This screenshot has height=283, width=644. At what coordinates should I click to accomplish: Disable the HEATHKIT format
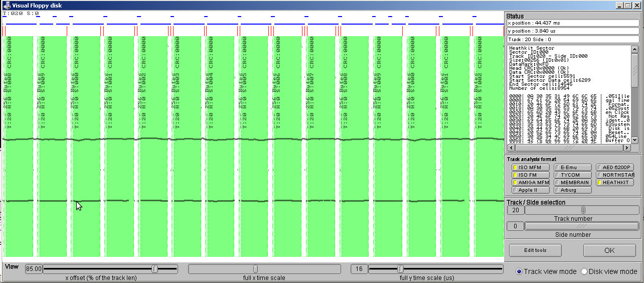coord(614,183)
